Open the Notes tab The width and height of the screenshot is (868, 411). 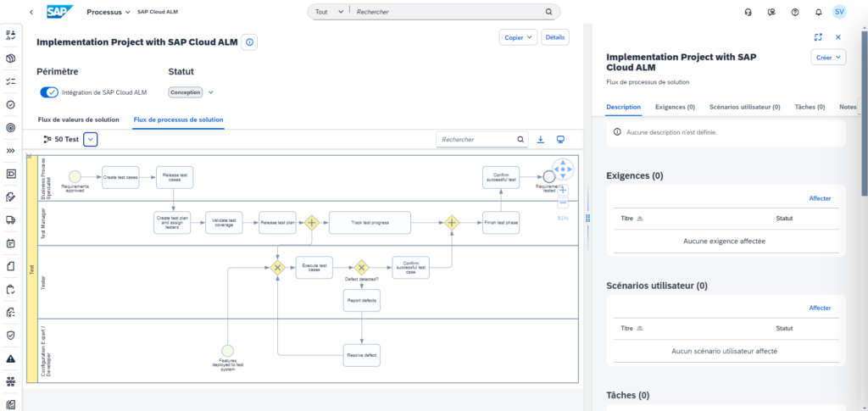tap(848, 107)
